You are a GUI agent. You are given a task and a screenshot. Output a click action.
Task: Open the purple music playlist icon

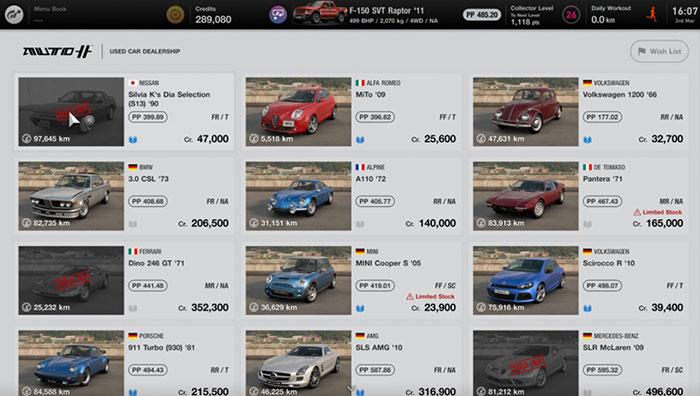point(278,15)
